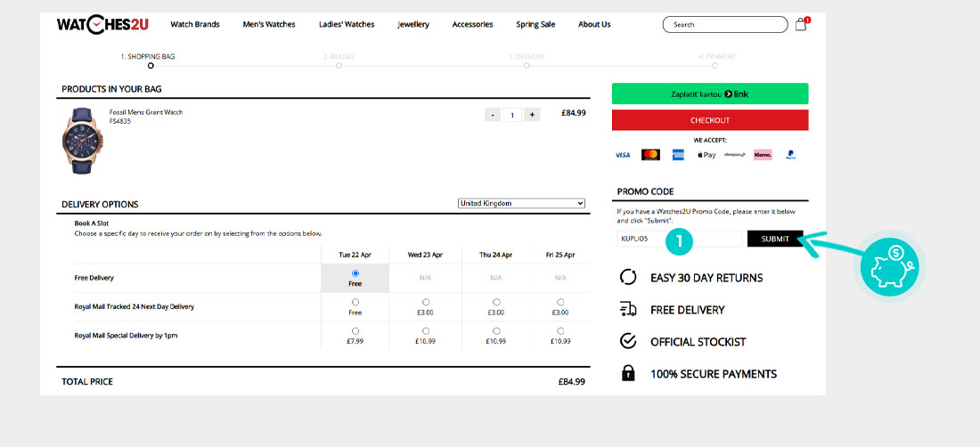
Task: Click the £84.99 total price value
Action: click(571, 381)
